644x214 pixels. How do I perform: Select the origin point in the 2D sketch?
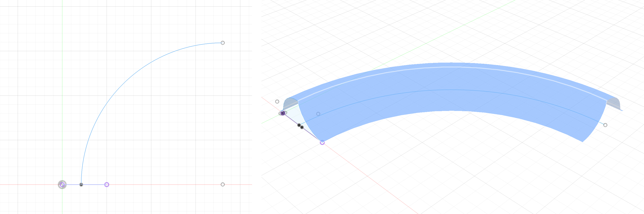pyautogui.click(x=62, y=185)
